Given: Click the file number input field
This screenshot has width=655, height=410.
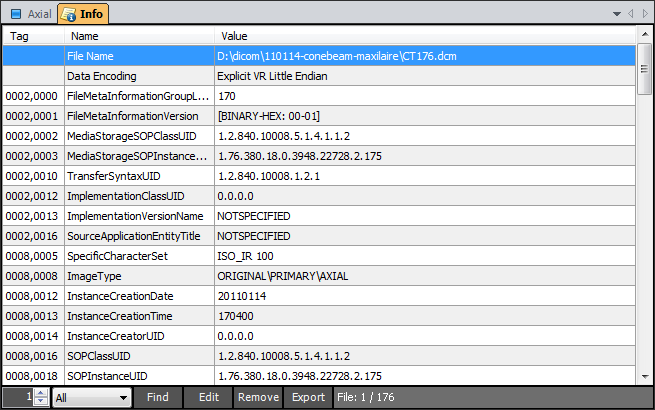Looking at the screenshot, I should pos(19,397).
